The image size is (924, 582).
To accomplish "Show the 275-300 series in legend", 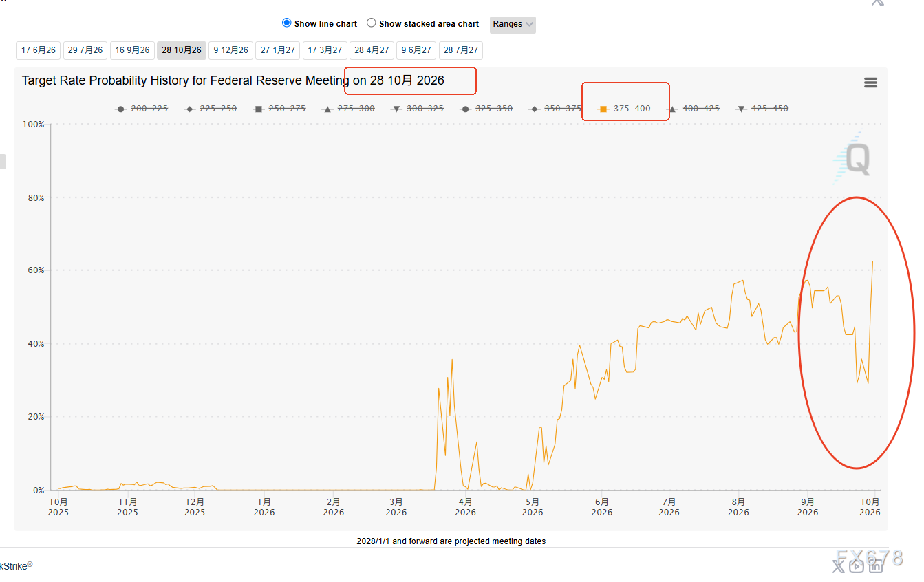I will coord(349,109).
